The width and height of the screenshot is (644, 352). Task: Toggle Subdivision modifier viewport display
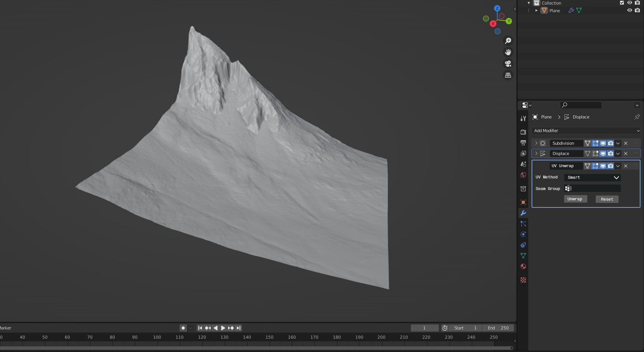coord(603,143)
